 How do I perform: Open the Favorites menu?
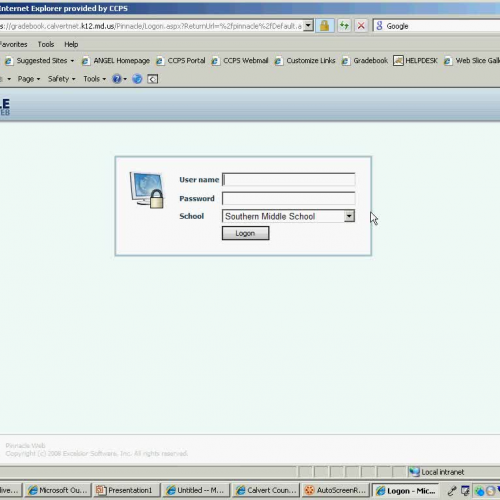(x=13, y=44)
